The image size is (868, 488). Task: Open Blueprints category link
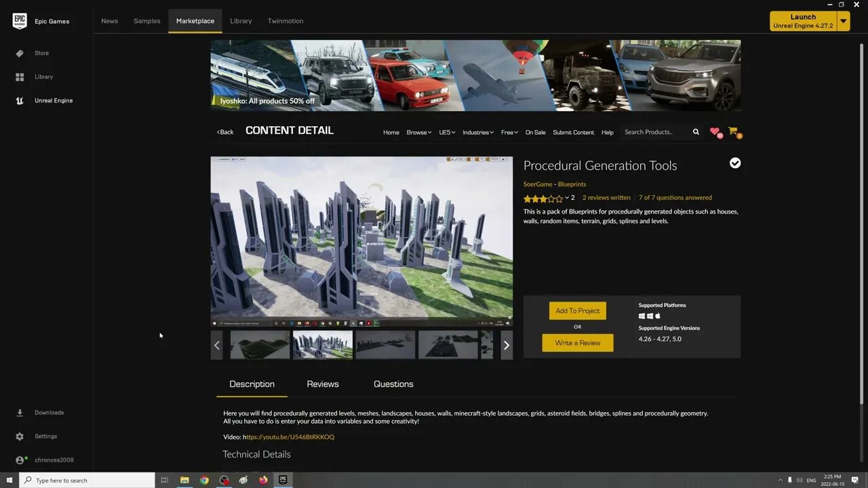572,184
